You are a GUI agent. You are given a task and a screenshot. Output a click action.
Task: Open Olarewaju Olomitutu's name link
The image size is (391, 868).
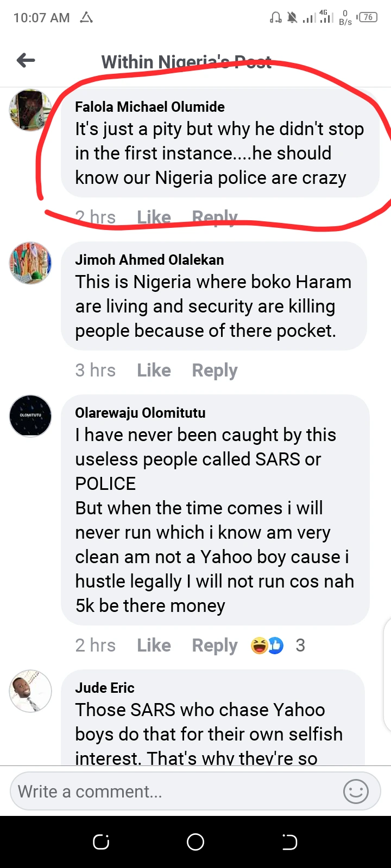140,413
